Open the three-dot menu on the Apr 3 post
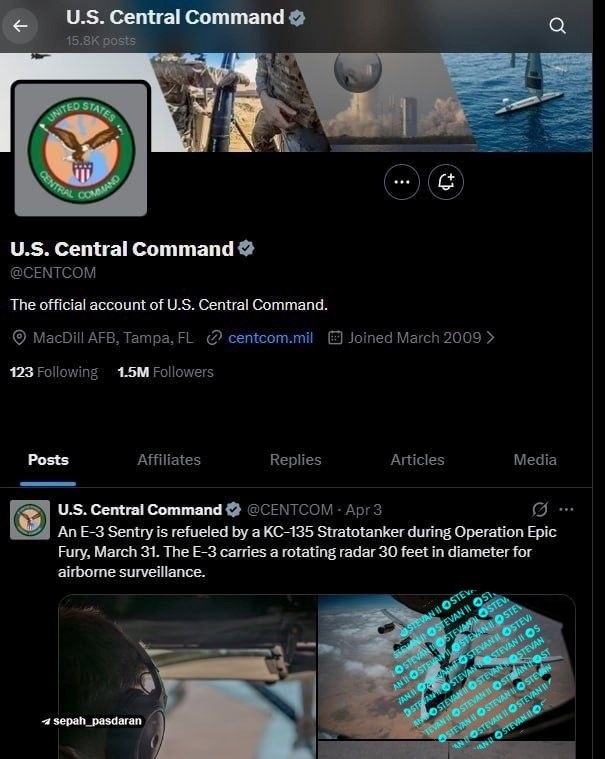This screenshot has width=605, height=759. (566, 509)
